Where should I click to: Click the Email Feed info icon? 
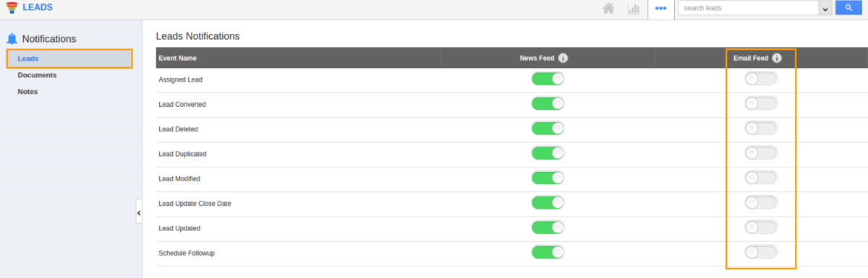pyautogui.click(x=777, y=58)
